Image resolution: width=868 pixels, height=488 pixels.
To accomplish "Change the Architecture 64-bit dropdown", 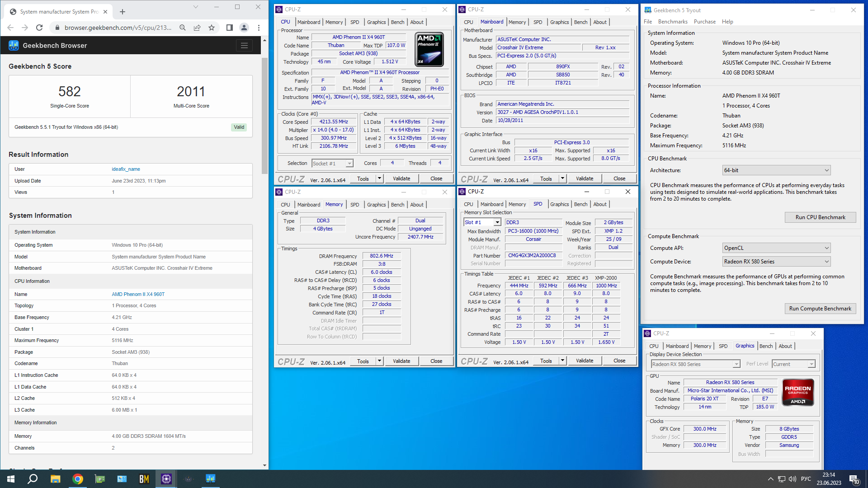I will 776,170.
